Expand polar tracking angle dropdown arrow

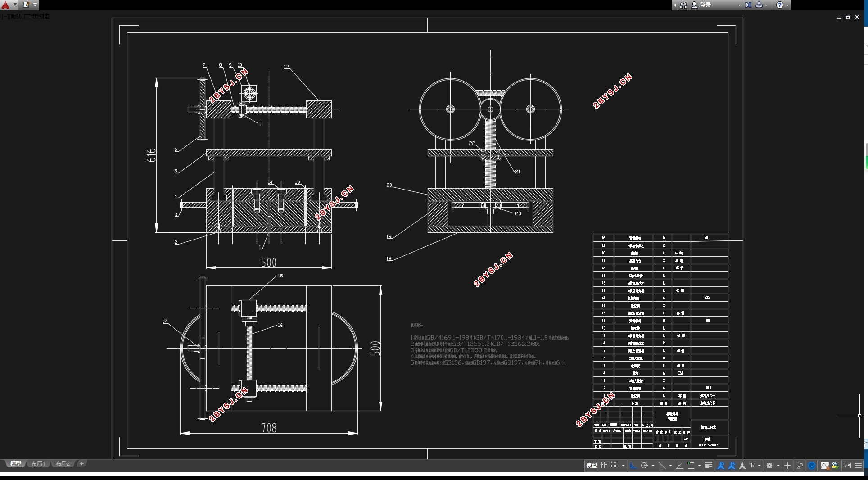point(653,466)
